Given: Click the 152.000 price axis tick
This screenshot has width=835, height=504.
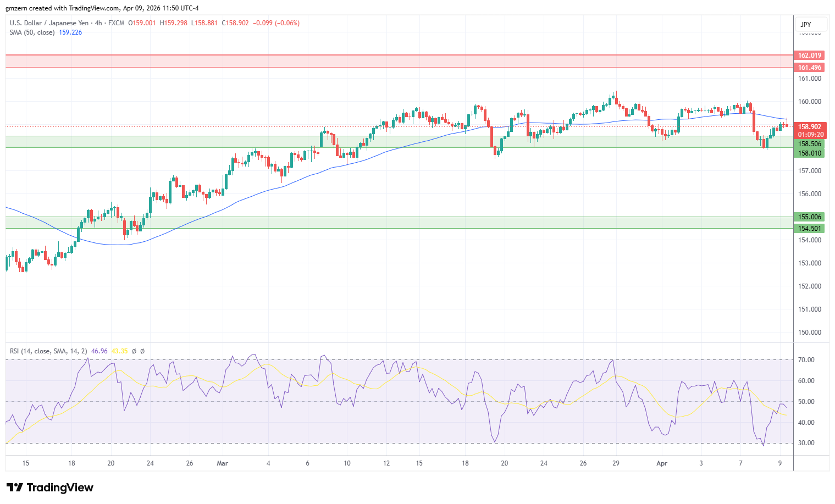Looking at the screenshot, I should (x=810, y=286).
